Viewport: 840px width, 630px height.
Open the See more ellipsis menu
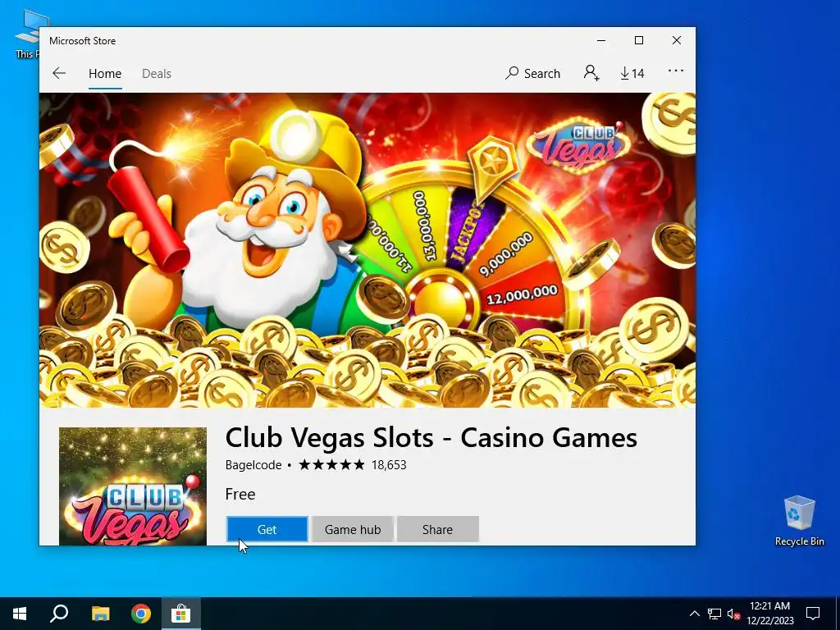(676, 71)
